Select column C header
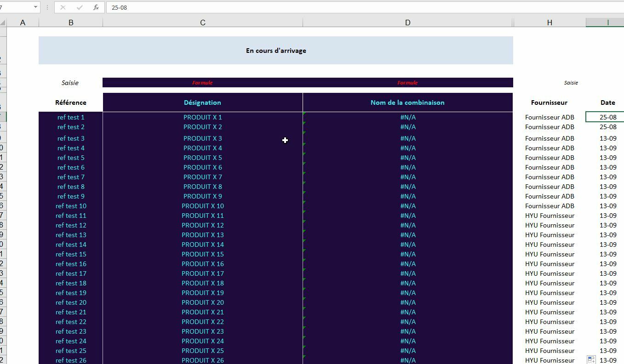Viewport: 624px width, 364px height. (203, 23)
